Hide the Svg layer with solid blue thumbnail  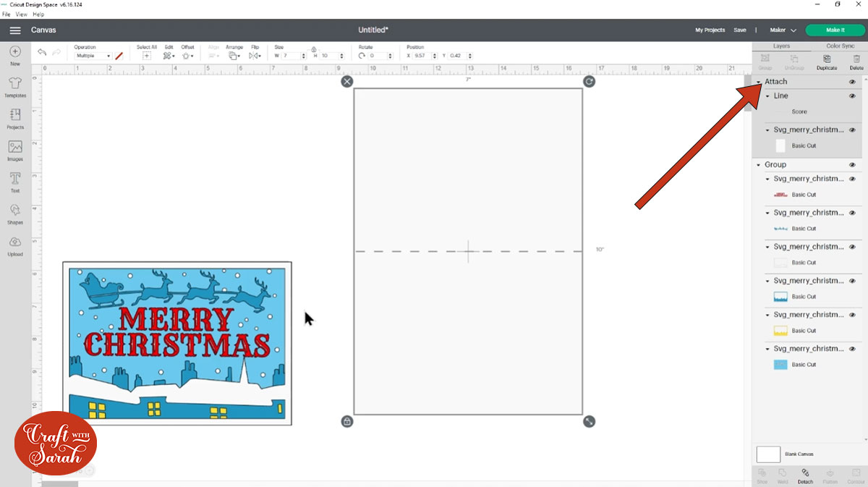click(852, 348)
